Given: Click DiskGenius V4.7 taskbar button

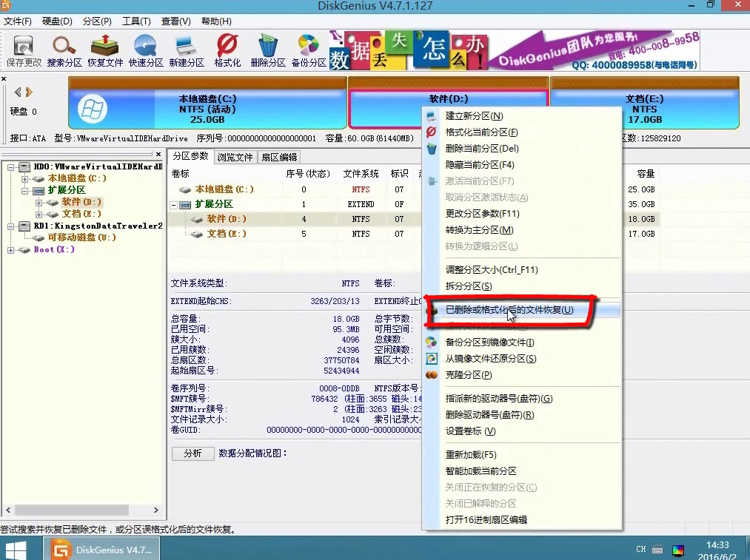Looking at the screenshot, I should click(x=102, y=550).
